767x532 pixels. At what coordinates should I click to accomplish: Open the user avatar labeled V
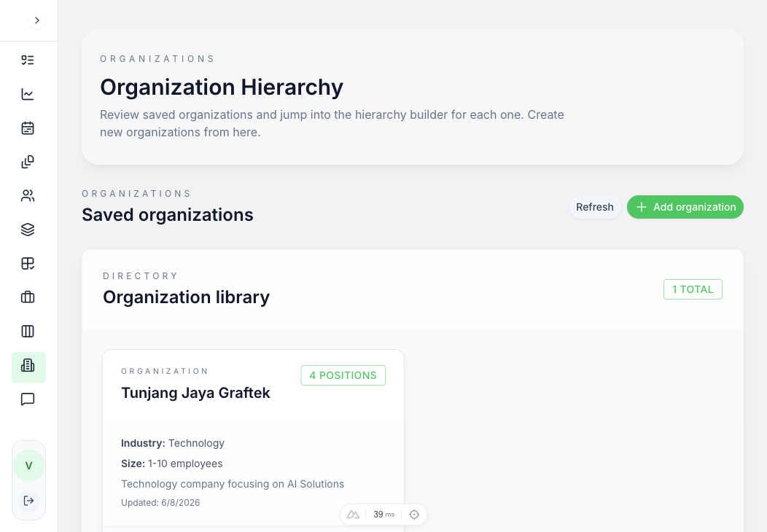pyautogui.click(x=29, y=466)
